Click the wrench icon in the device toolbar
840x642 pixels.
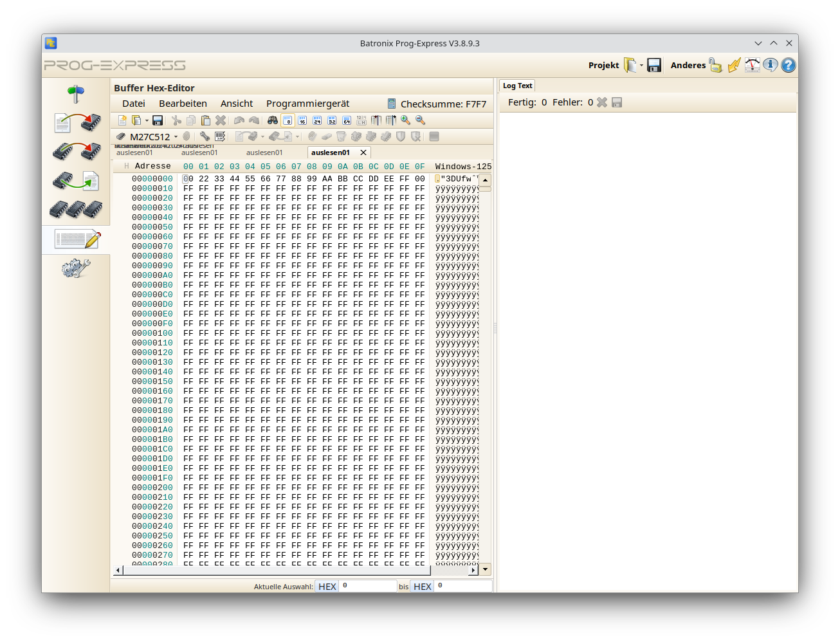pyautogui.click(x=204, y=136)
